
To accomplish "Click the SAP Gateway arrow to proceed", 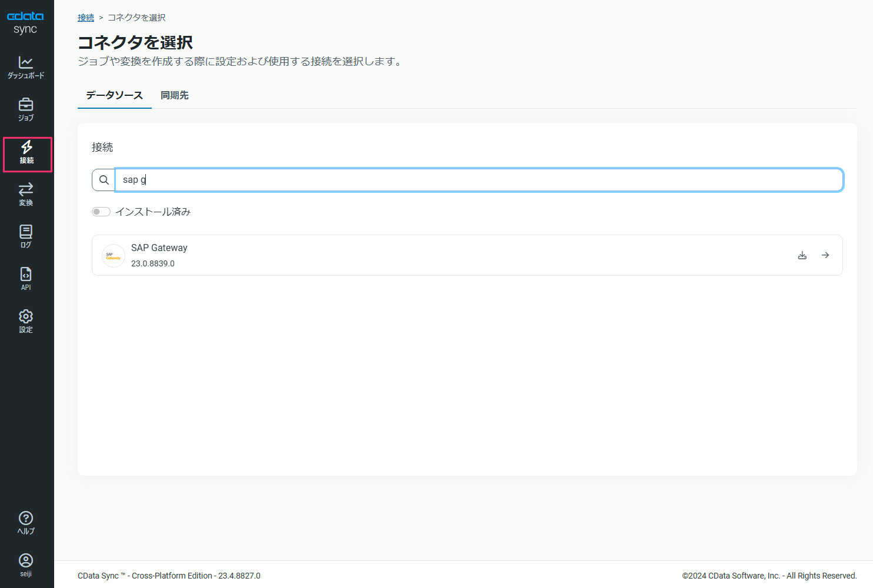I will [825, 255].
